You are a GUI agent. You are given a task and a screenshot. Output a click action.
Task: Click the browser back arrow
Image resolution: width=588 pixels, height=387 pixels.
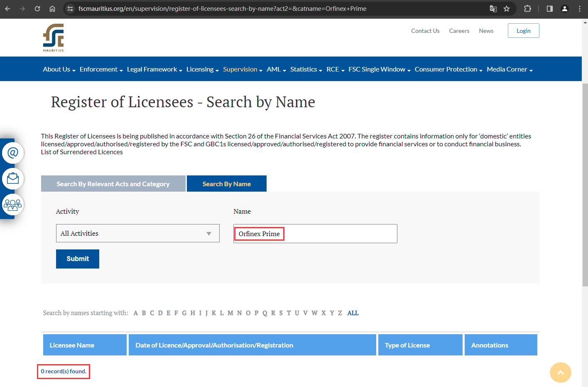click(x=7, y=8)
